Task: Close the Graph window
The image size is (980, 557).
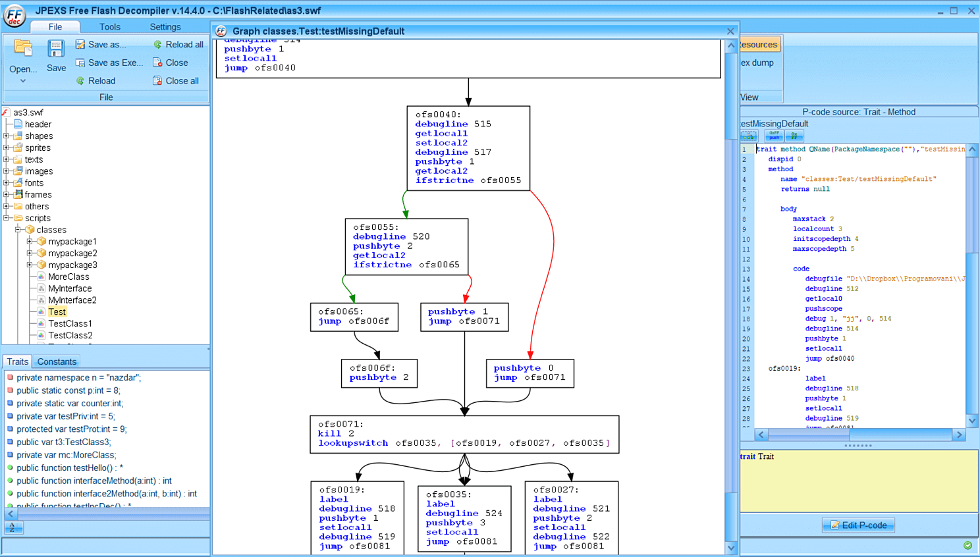Action: [x=730, y=31]
